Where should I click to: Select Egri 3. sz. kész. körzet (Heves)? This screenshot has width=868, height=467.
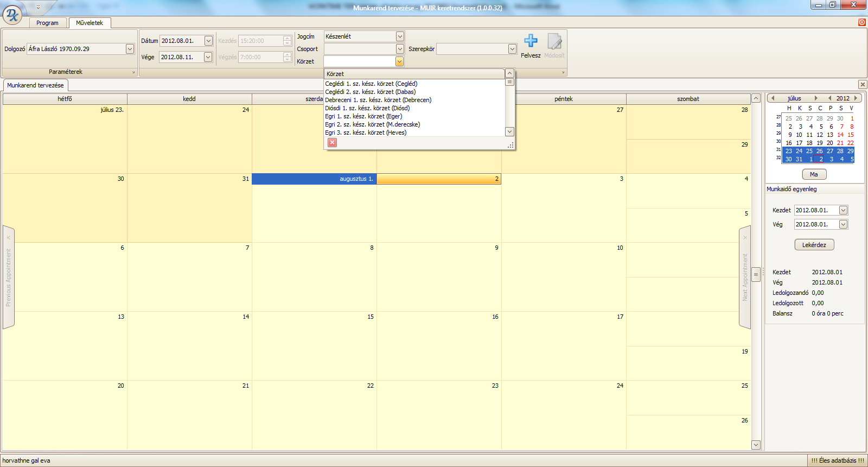pyautogui.click(x=414, y=132)
